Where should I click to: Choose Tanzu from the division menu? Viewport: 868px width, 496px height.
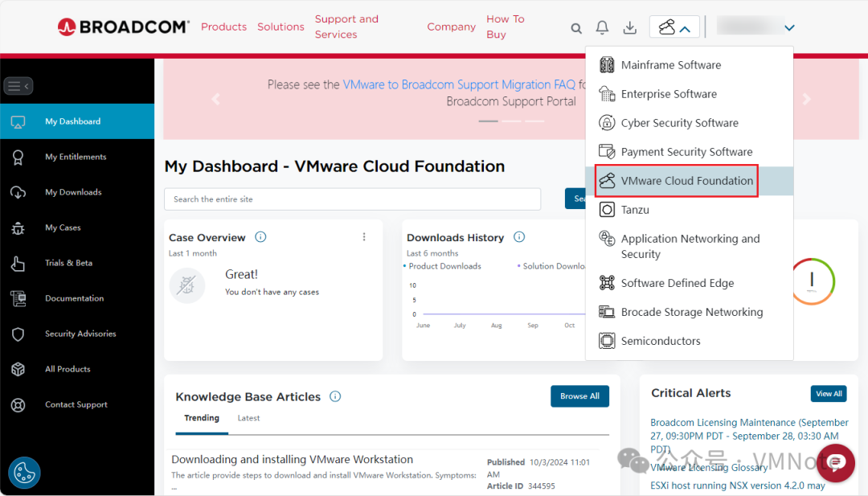pos(635,210)
